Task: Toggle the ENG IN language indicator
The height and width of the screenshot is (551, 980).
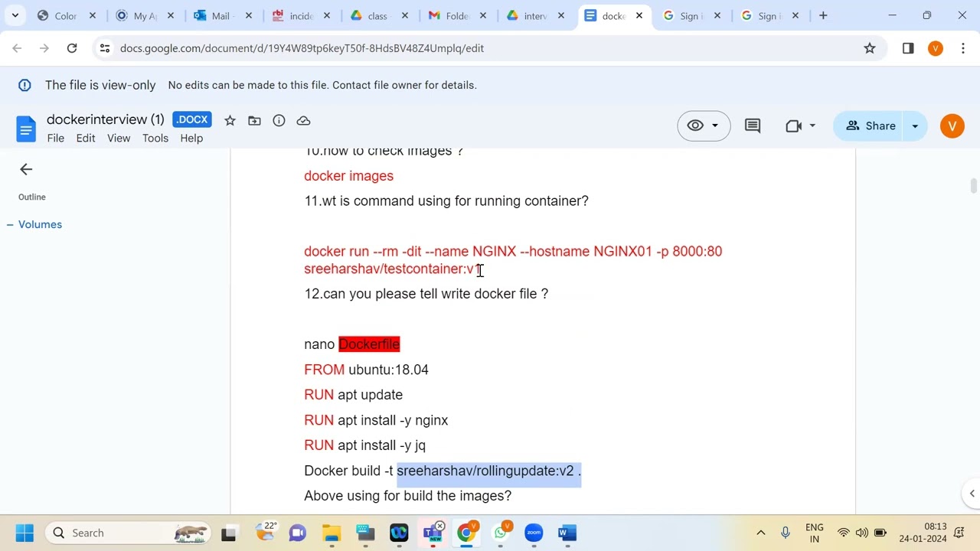Action: click(814, 533)
